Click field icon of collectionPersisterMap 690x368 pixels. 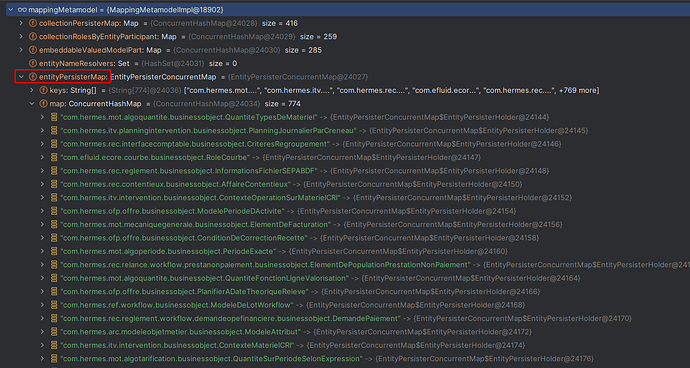[x=33, y=23]
